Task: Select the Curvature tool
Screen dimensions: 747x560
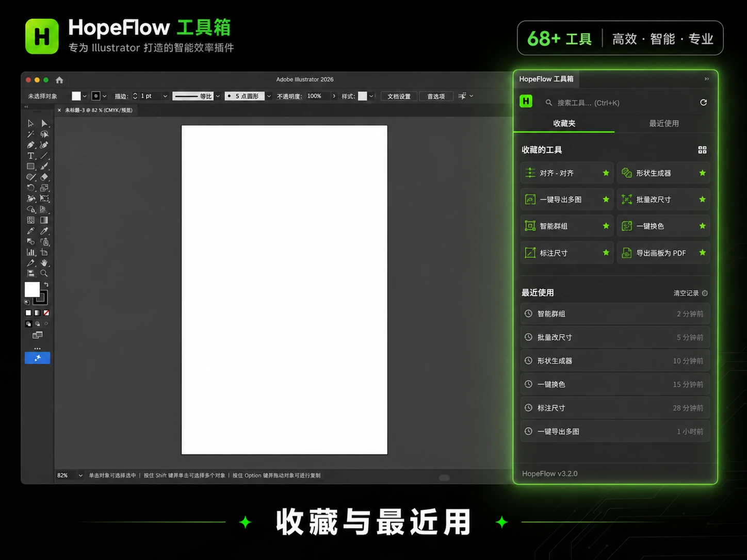Action: click(x=44, y=145)
